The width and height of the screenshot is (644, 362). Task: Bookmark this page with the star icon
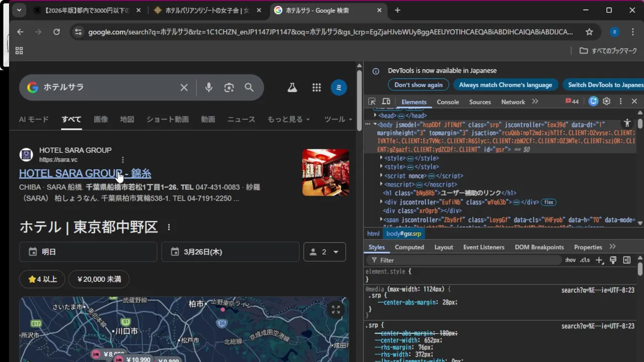point(589,32)
